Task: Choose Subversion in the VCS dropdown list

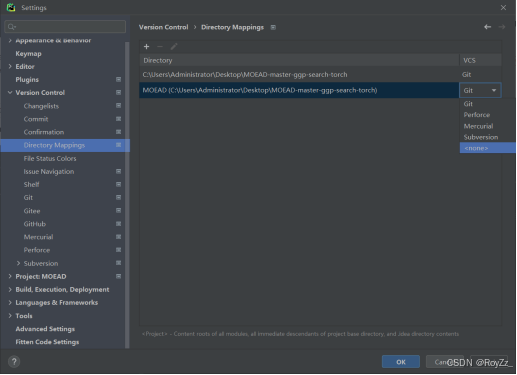Action: [488, 137]
